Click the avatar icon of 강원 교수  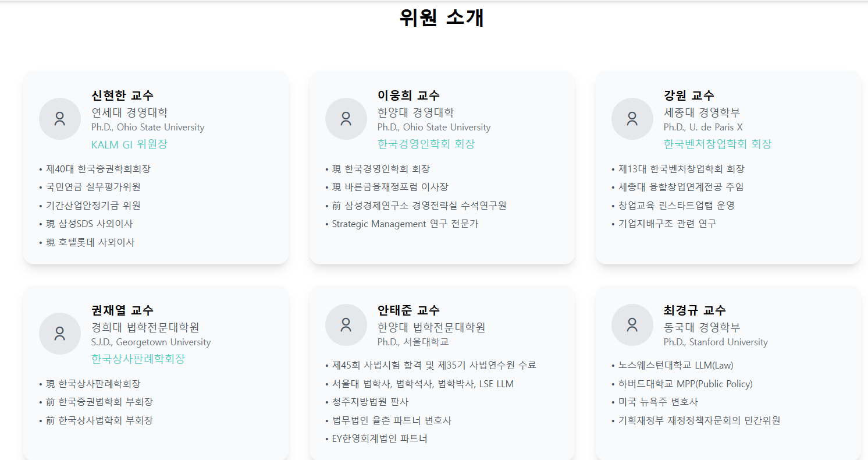(632, 119)
